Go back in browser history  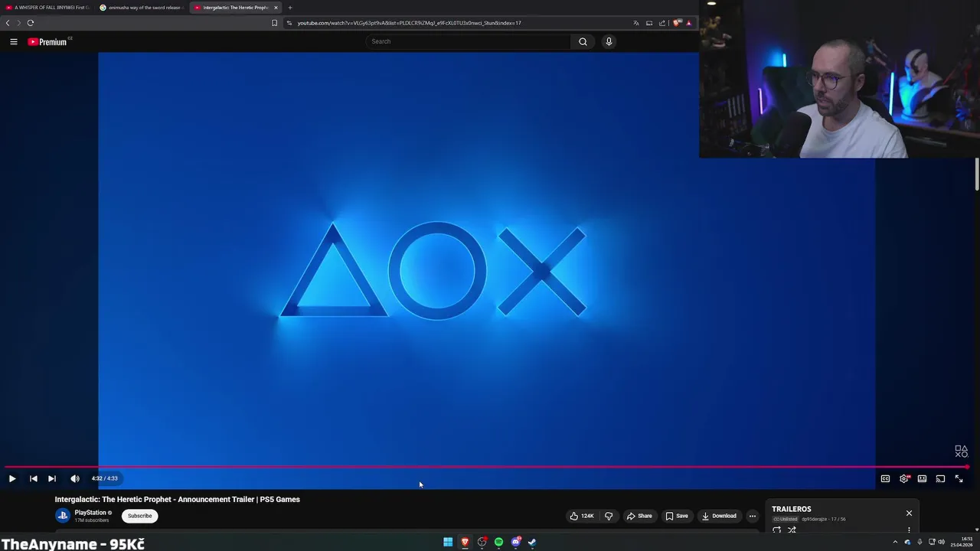coord(8,23)
